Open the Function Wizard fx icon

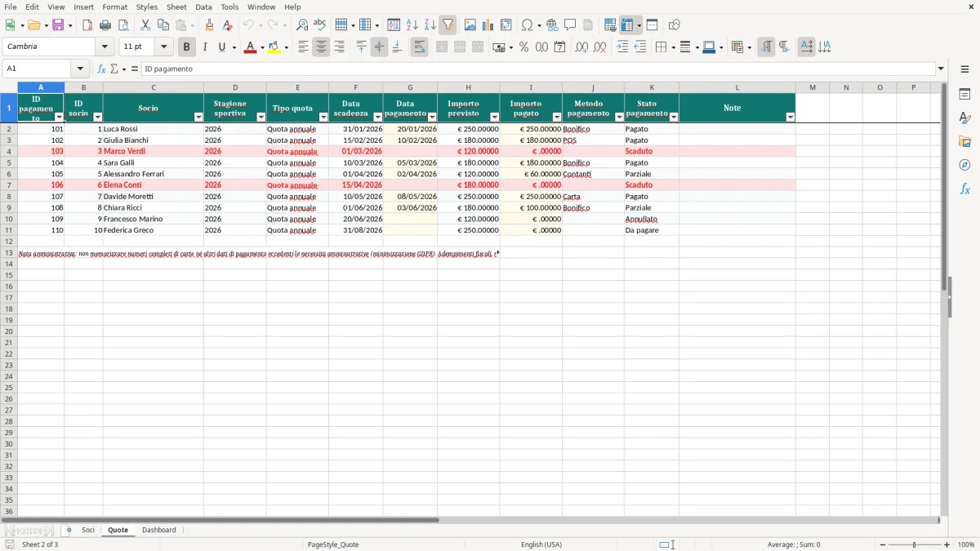101,69
